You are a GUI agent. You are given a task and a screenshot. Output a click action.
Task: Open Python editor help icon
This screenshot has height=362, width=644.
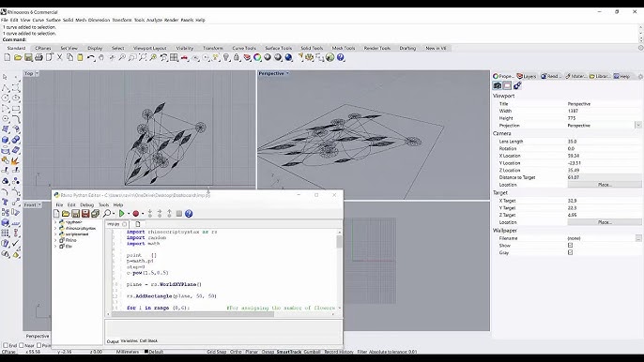point(189,214)
